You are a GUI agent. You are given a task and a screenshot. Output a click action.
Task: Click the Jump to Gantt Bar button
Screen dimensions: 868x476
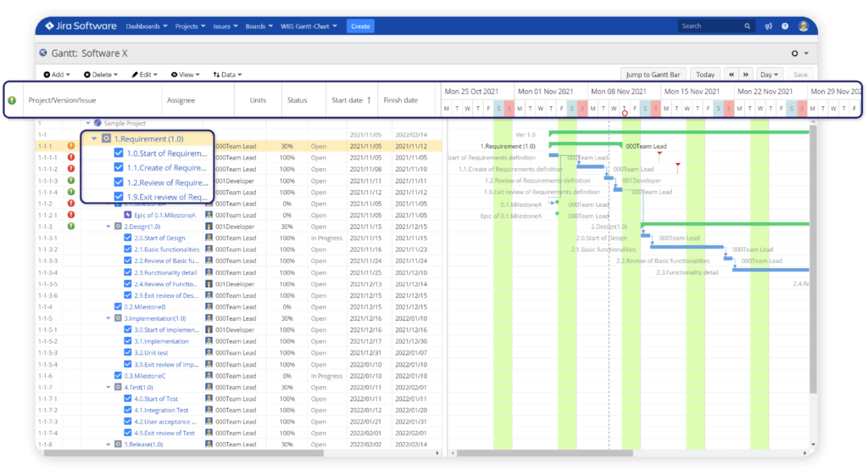coord(653,75)
